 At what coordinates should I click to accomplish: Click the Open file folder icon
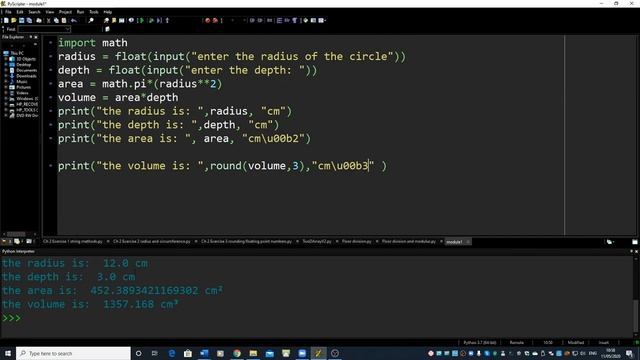pos(14,20)
